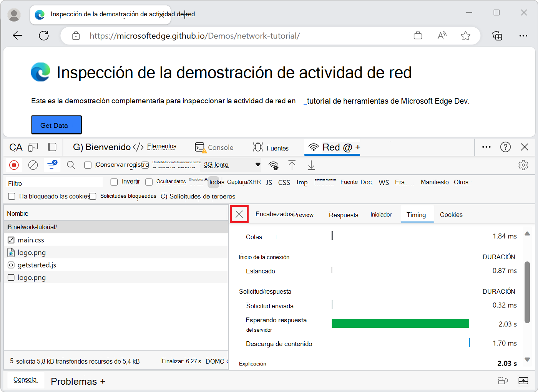
Task: Toggle the Disable cache checkbox
Action: coord(145,165)
